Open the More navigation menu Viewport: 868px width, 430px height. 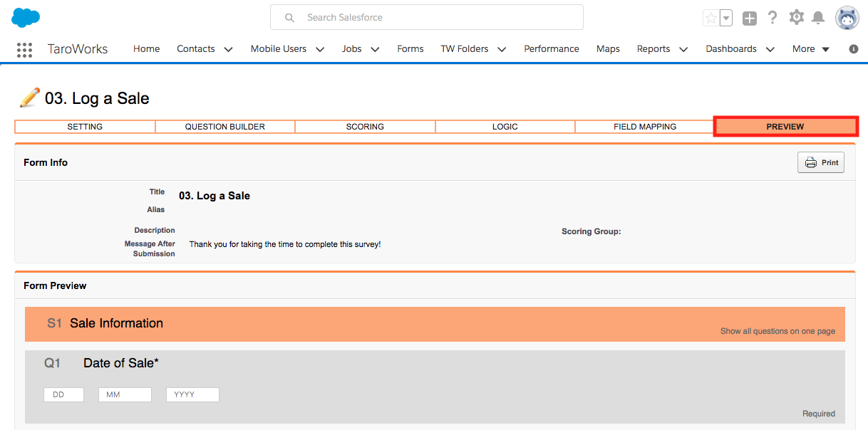811,49
